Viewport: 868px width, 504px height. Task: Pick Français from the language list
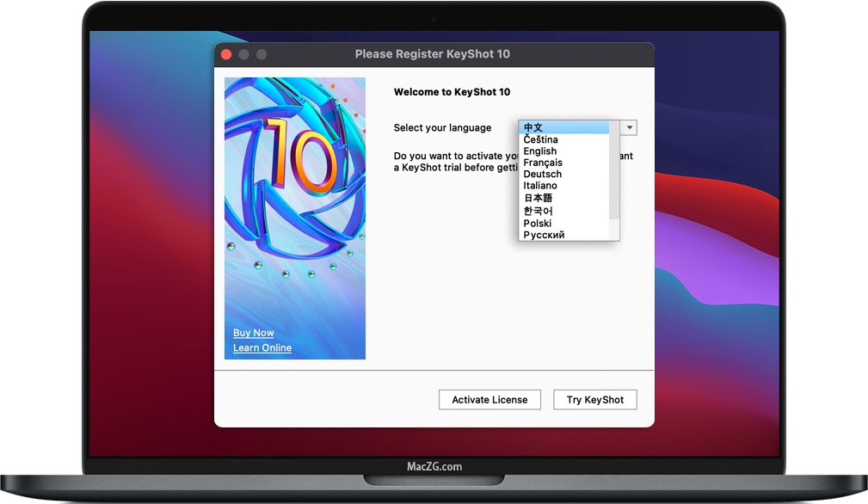pos(542,163)
